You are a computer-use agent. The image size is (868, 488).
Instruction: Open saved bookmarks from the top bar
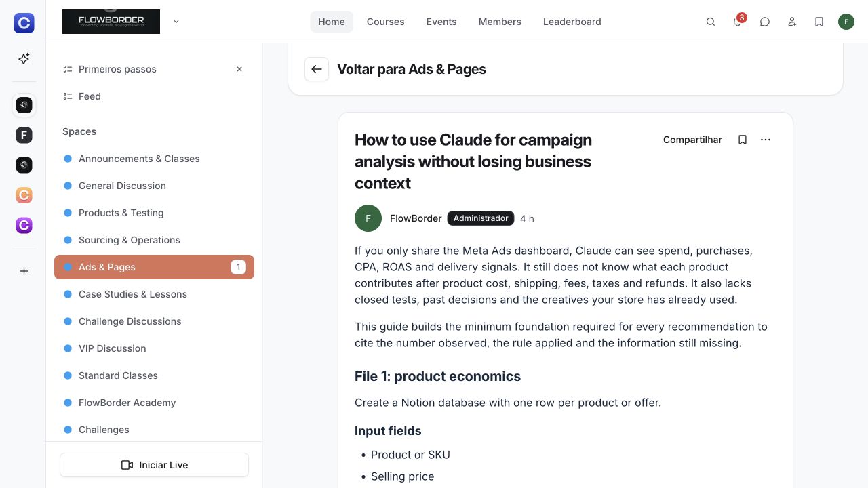point(819,22)
